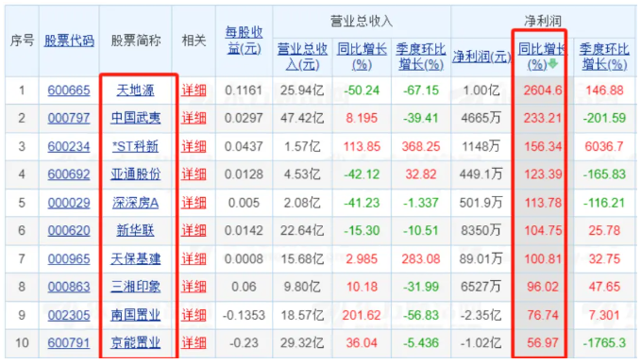641x364 pixels.
Task: Click 详细 link for 京能置业 row
Action: pos(194,342)
